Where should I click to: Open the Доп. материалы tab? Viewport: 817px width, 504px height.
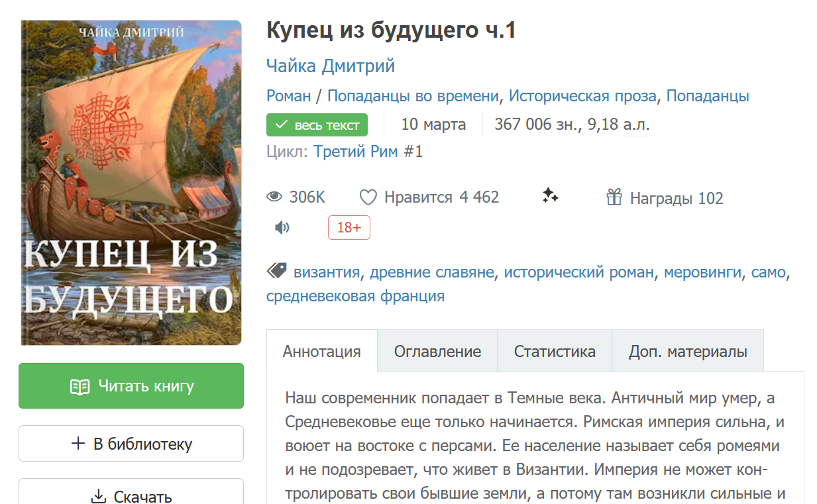coord(688,351)
